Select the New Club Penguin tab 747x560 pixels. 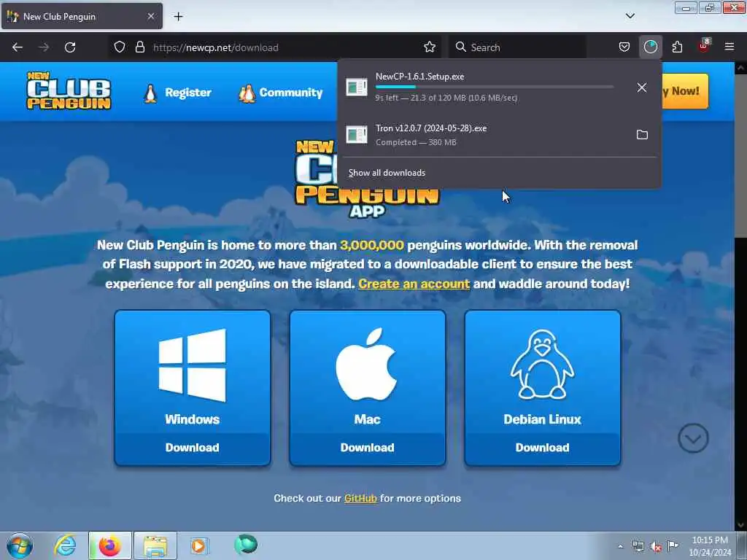tap(82, 16)
